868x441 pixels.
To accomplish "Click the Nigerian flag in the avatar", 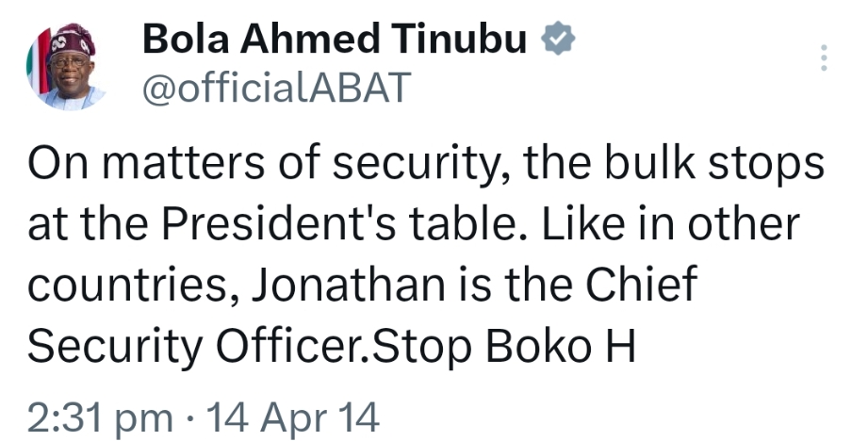I will tap(40, 64).
